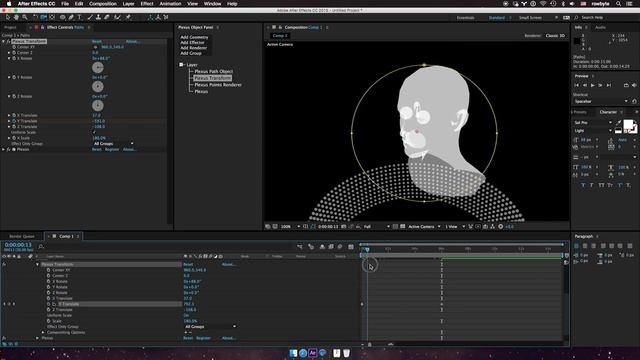Collapse Plexus Transform in Effect Controls
Image resolution: width=640 pixels, height=360 pixels.
click(3, 41)
